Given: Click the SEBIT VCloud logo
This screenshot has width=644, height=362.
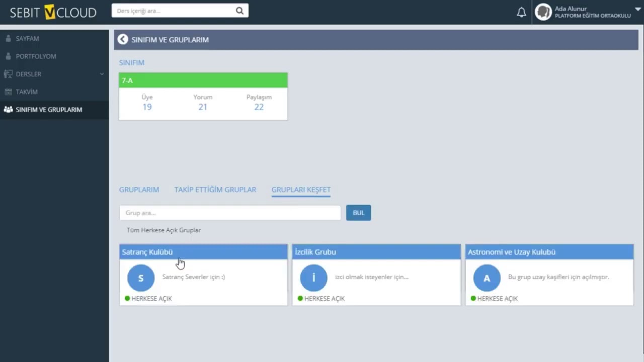Looking at the screenshot, I should [53, 12].
